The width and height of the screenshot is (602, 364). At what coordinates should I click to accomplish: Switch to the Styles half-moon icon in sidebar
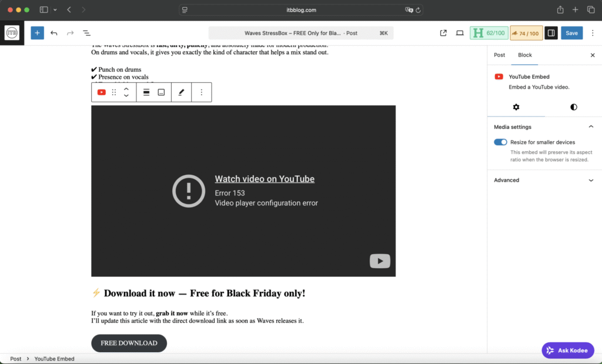[573, 106]
